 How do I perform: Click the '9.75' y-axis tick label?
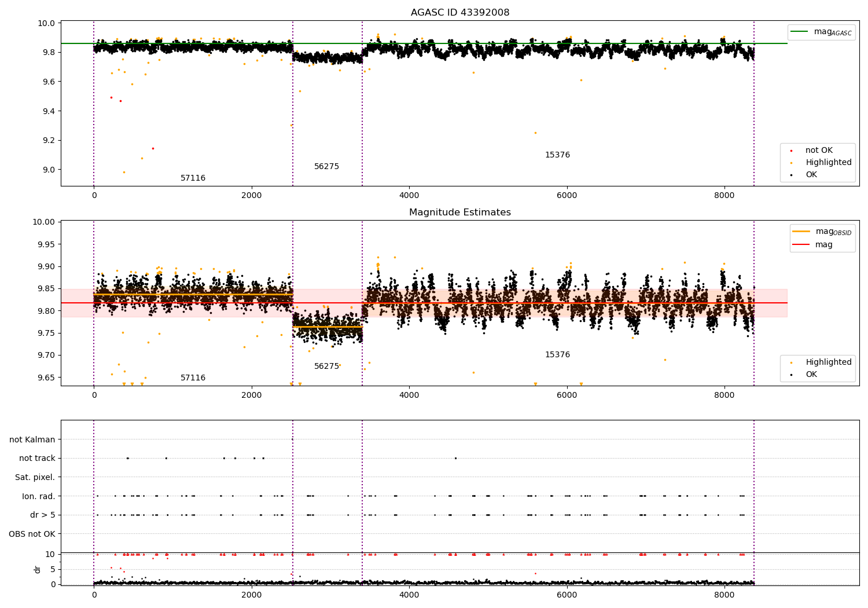(47, 334)
